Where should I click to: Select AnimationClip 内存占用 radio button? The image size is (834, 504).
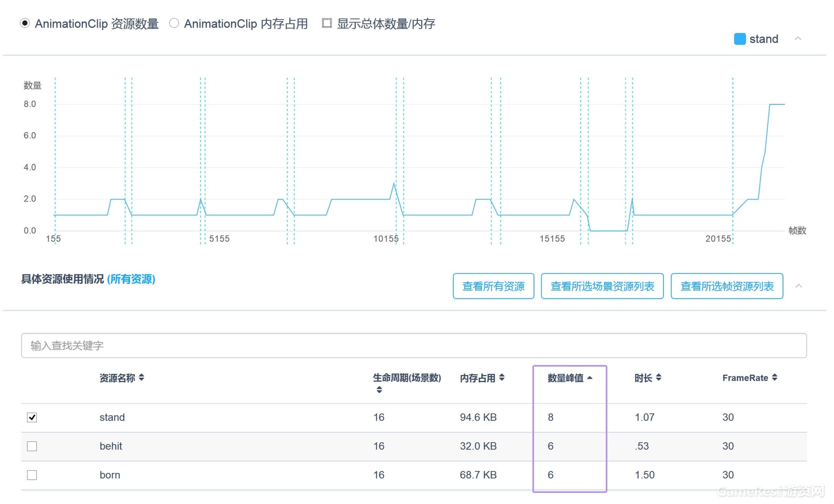pos(174,23)
